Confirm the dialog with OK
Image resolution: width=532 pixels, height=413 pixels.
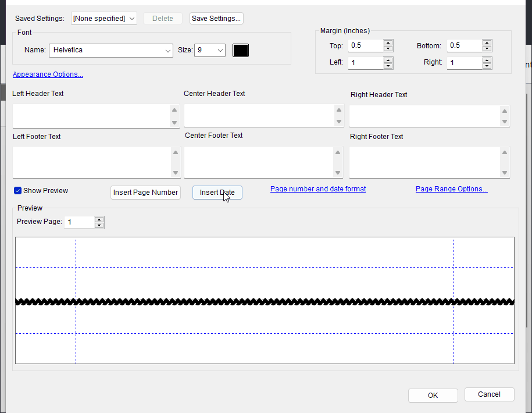point(433,396)
